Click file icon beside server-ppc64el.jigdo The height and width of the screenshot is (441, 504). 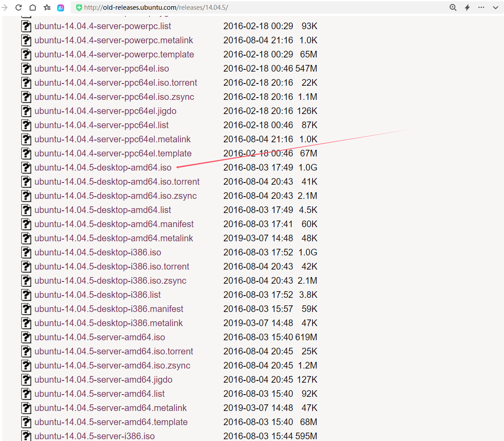(x=27, y=111)
